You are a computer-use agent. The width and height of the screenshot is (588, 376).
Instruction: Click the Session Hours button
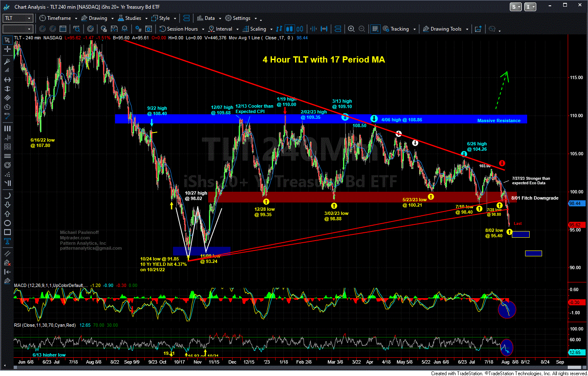179,29
